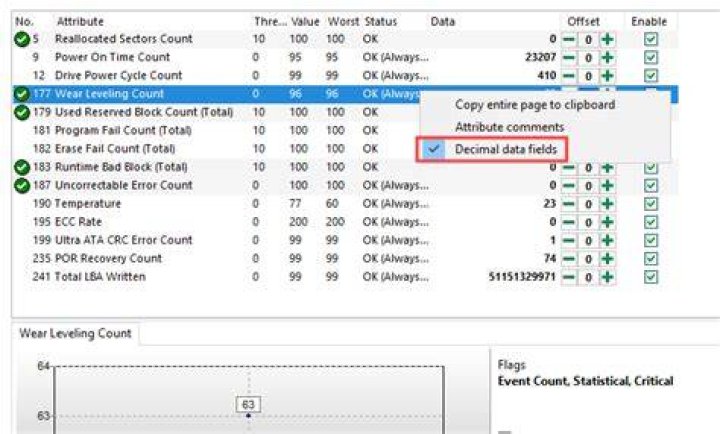
Task: Click Event Count, Statistical, Critical flags text
Action: pyautogui.click(x=585, y=381)
